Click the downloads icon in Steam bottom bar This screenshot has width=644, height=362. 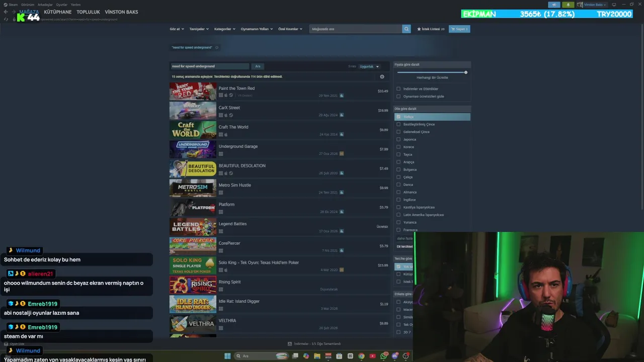click(290, 344)
